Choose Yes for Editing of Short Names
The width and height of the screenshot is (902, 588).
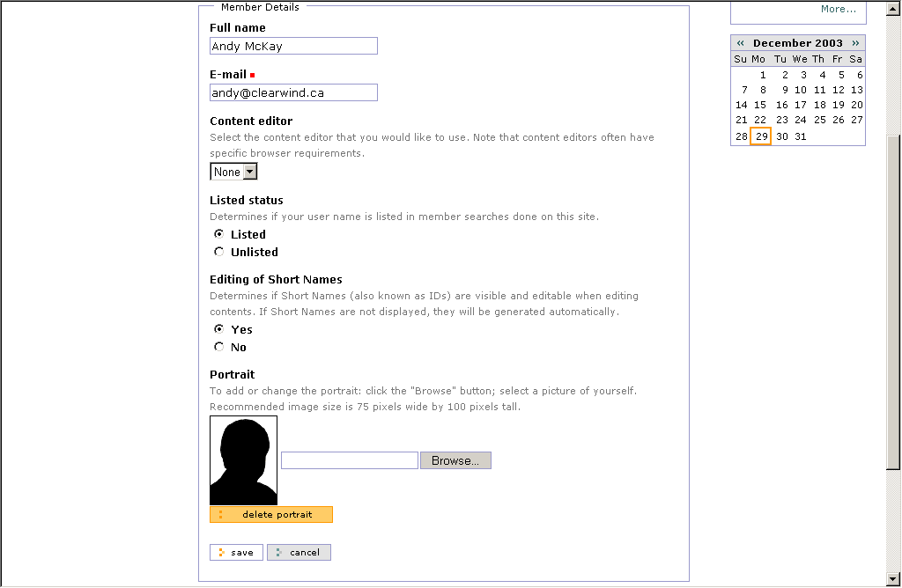tap(219, 329)
